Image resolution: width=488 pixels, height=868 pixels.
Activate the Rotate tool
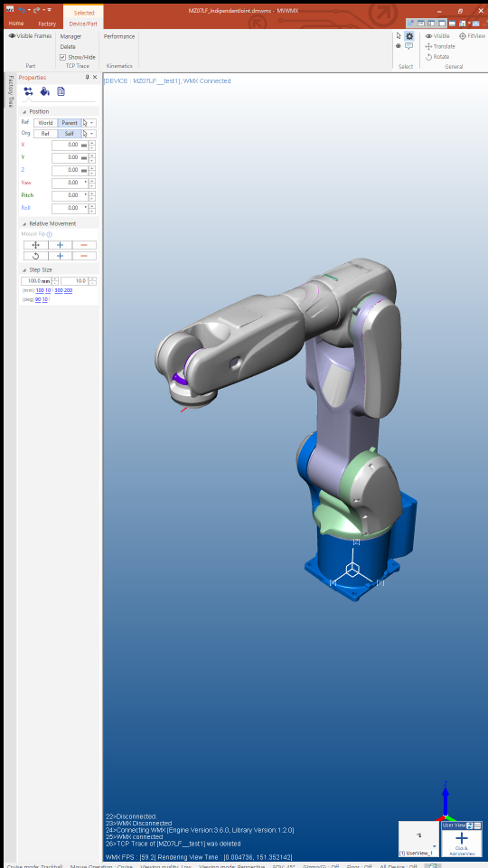437,56
